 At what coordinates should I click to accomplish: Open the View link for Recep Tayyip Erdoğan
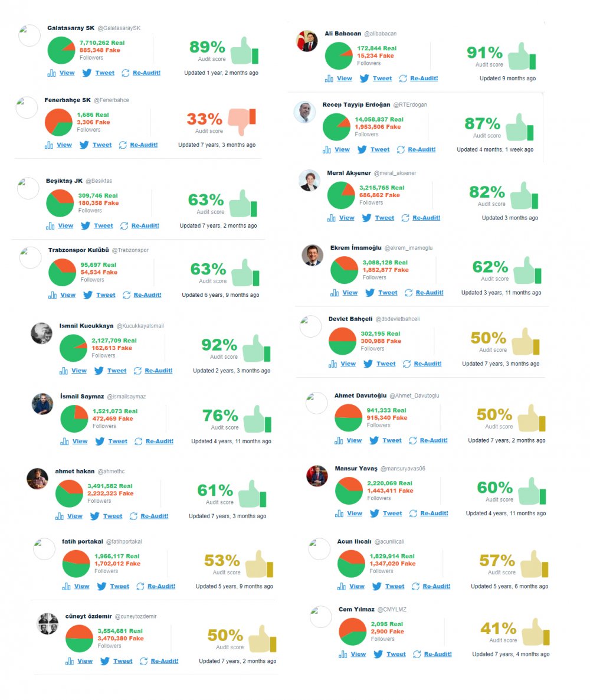point(342,149)
